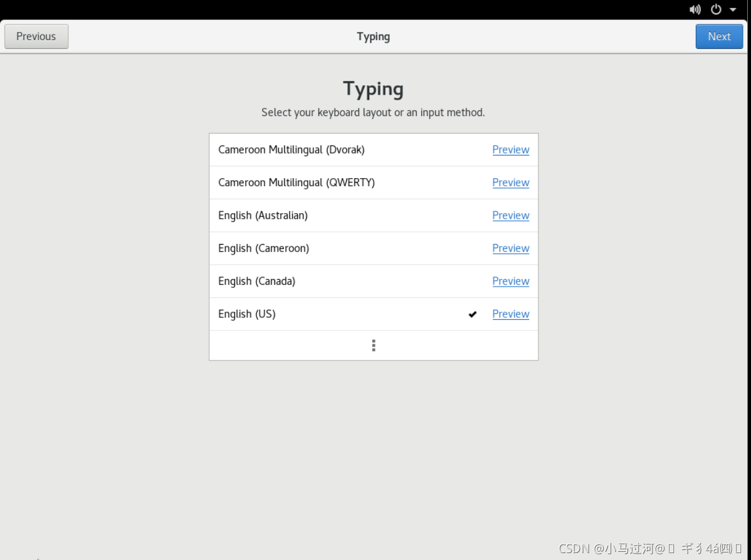751x560 pixels.
Task: Show more layouts via three-dots row
Action: coord(374,346)
